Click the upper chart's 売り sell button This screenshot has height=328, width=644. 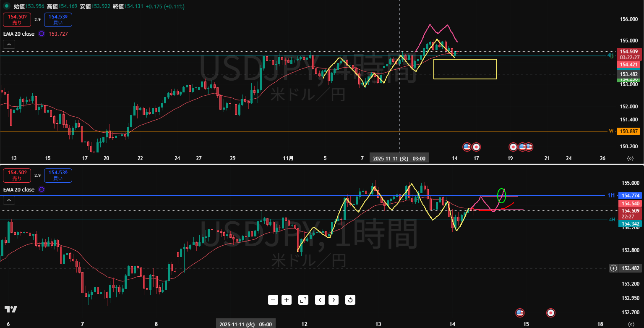pos(17,19)
